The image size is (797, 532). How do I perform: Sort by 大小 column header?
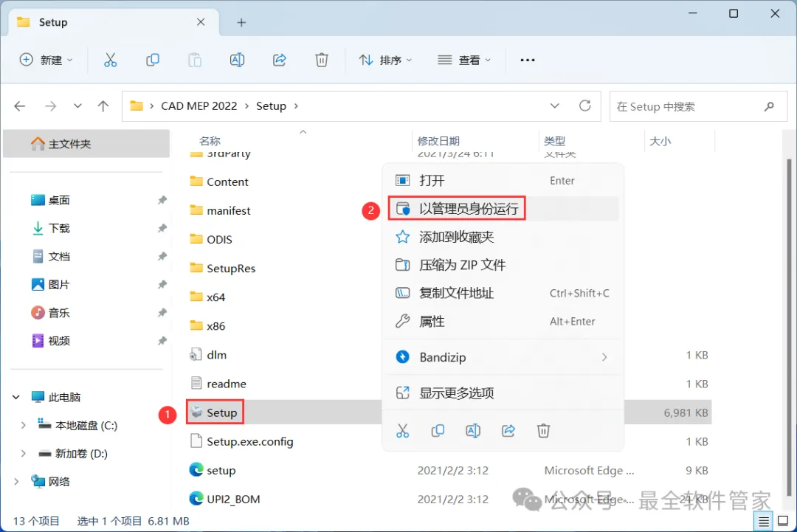pyautogui.click(x=660, y=141)
